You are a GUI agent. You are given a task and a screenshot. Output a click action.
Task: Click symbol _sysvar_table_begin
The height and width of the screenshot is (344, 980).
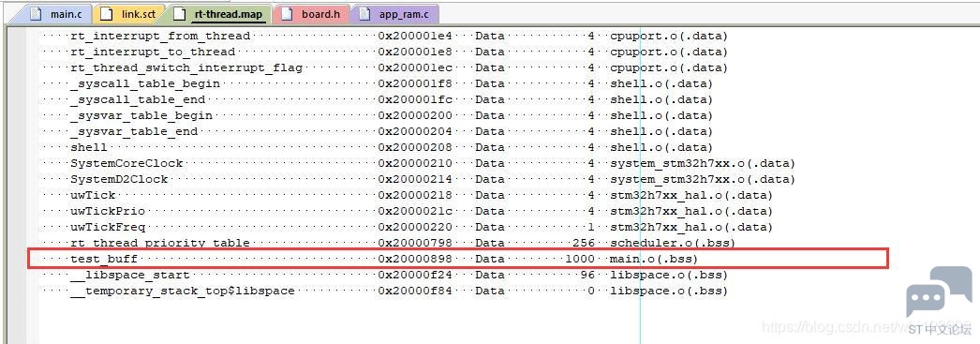point(141,115)
